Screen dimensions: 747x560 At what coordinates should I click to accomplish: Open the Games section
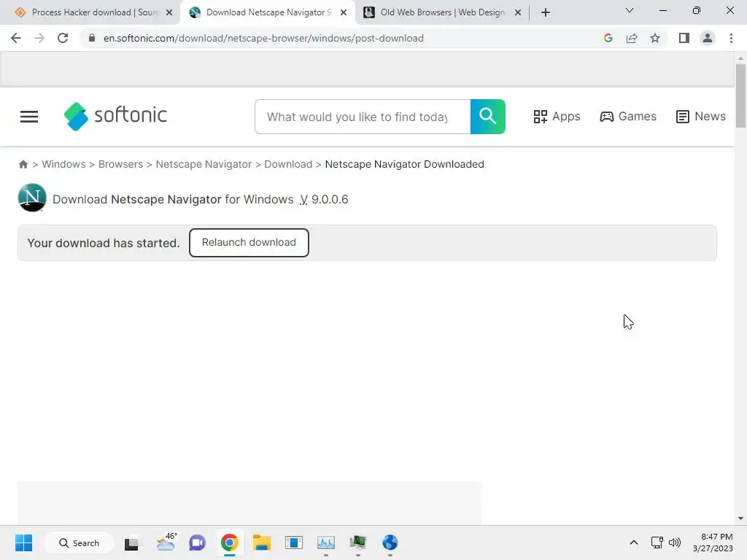(x=628, y=116)
